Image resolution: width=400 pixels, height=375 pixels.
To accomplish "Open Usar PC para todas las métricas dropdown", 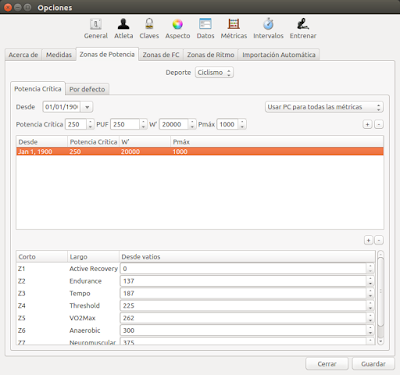I will 324,107.
